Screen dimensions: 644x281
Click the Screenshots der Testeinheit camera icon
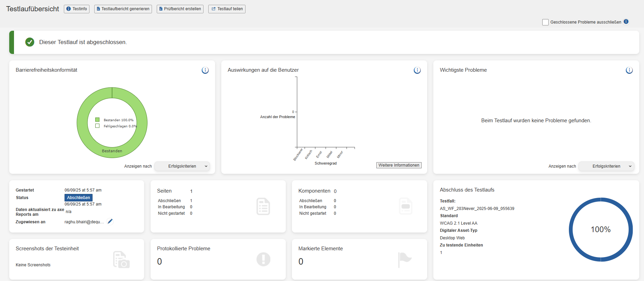(x=121, y=260)
